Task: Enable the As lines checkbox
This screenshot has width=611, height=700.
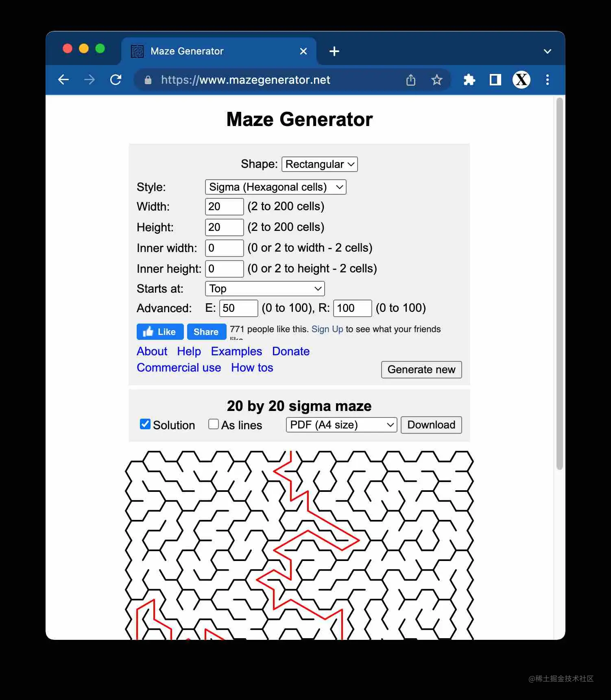Action: click(x=214, y=424)
